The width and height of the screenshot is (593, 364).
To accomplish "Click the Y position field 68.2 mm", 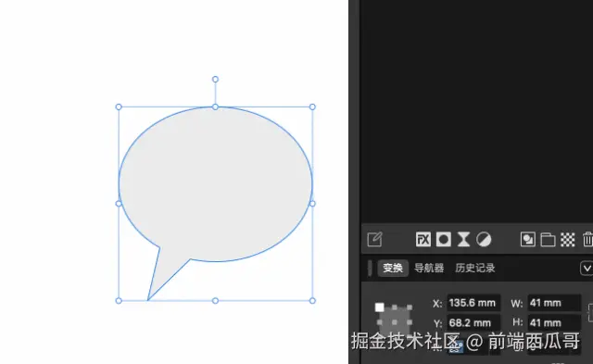I will pos(473,323).
